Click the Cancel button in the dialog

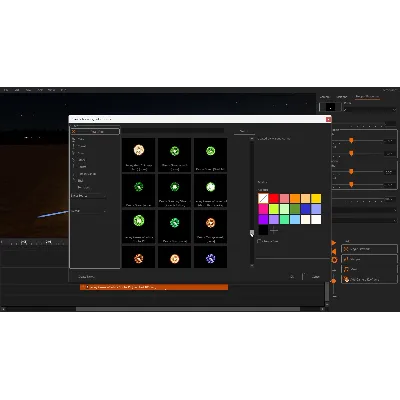point(315,277)
